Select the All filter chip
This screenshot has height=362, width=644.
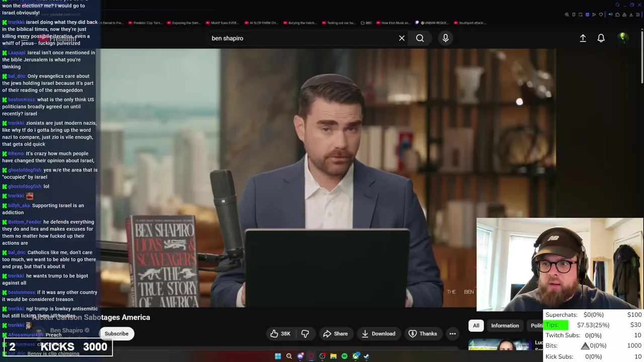pos(476,325)
